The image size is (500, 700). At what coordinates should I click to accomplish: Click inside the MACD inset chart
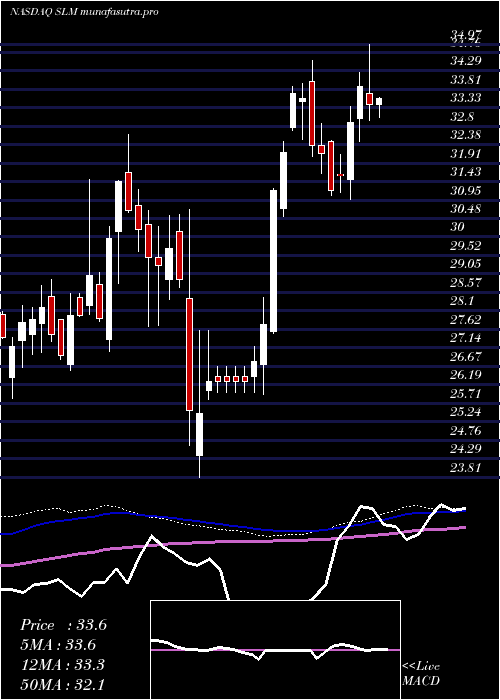pos(275,650)
